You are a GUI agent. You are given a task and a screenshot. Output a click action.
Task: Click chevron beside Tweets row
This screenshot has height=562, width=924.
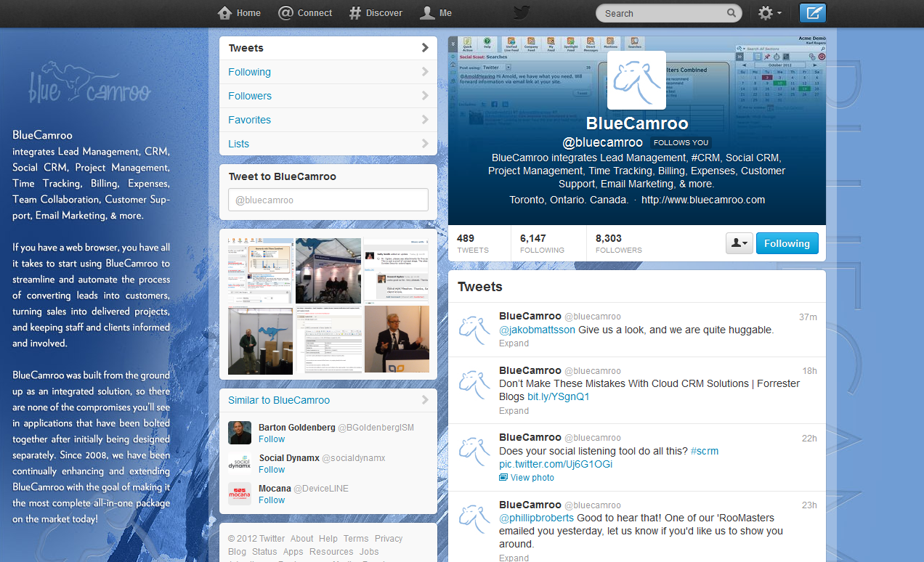pos(425,48)
